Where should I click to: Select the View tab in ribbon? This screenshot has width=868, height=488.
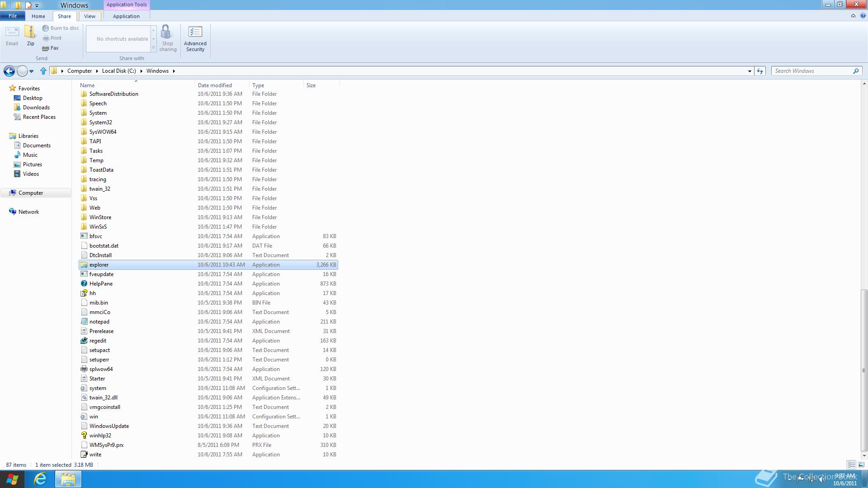90,16
